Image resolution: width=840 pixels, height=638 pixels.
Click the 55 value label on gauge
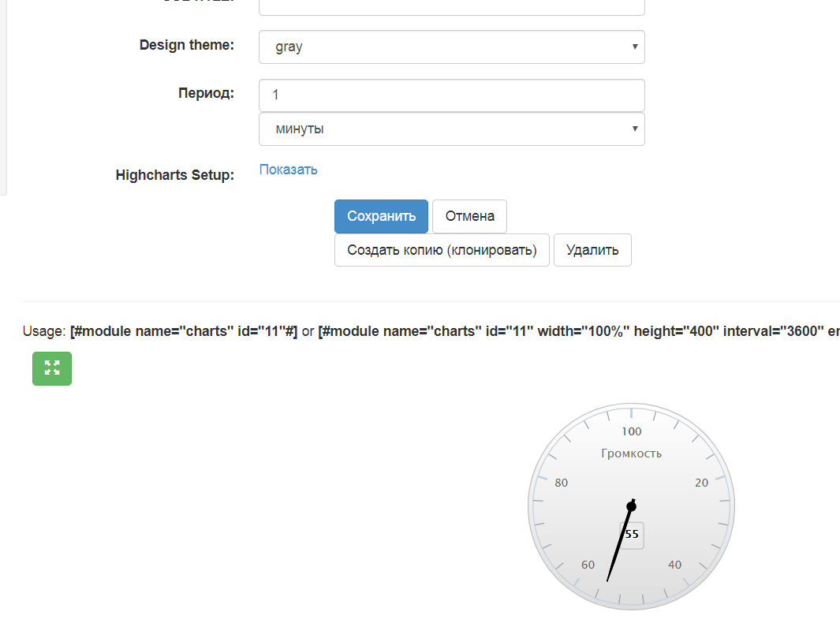pyautogui.click(x=632, y=534)
